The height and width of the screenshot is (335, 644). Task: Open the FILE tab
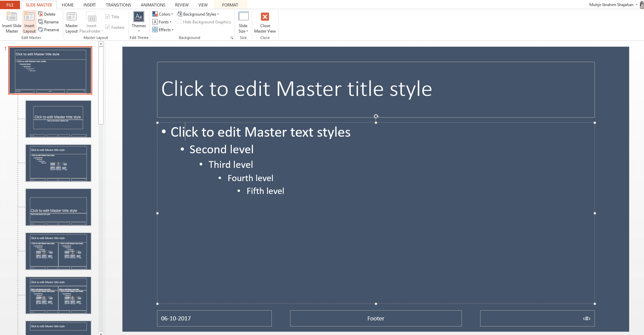click(x=10, y=5)
